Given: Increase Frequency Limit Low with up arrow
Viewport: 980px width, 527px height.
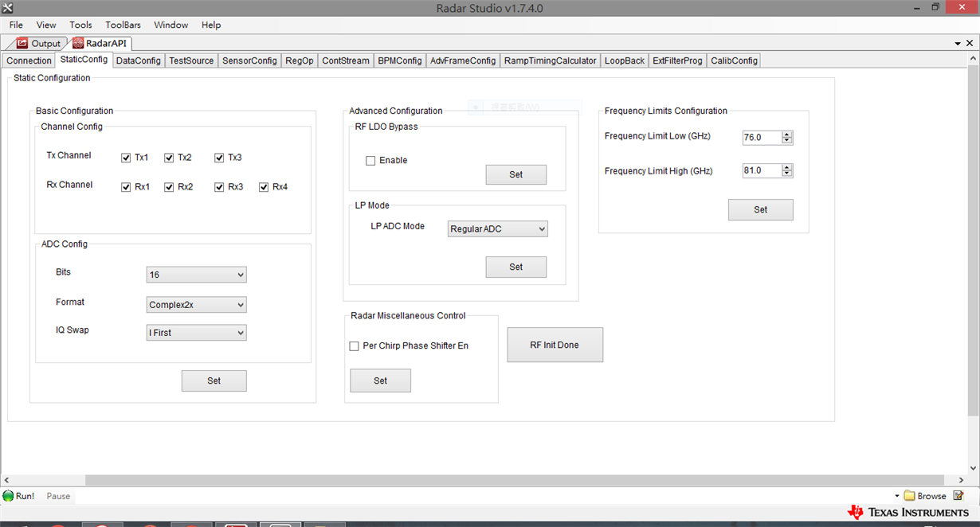Looking at the screenshot, I should [787, 135].
